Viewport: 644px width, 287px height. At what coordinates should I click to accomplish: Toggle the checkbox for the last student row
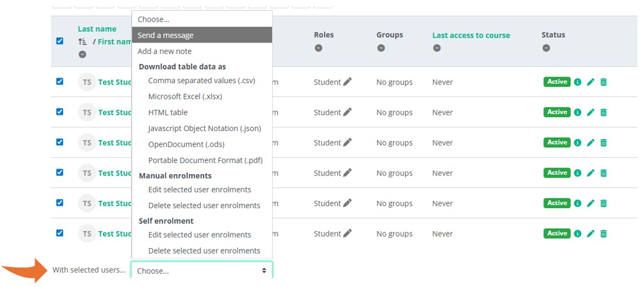click(x=59, y=233)
